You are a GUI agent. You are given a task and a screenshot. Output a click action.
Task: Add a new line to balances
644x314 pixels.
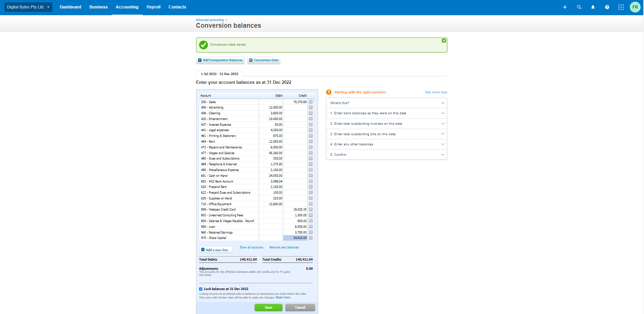[x=216, y=250]
